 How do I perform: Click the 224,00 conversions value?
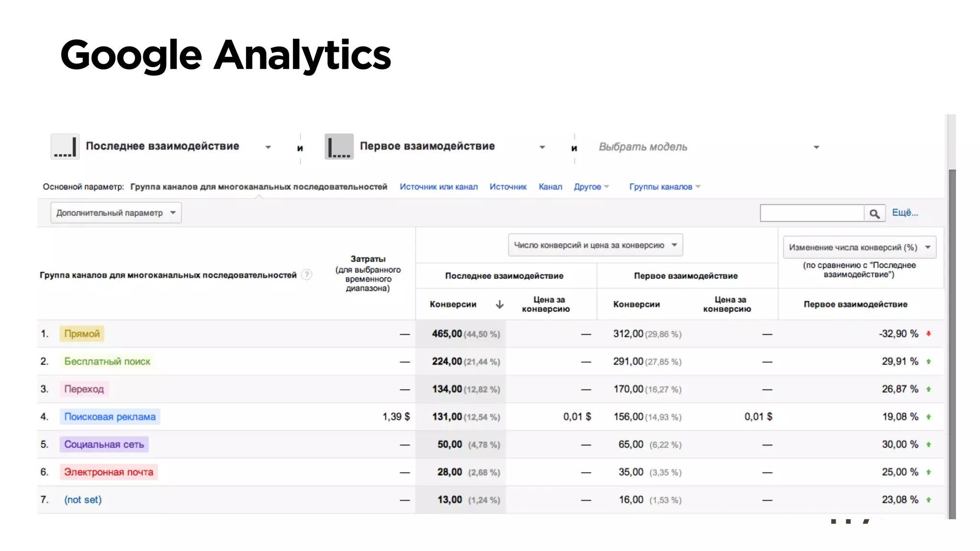447,361
